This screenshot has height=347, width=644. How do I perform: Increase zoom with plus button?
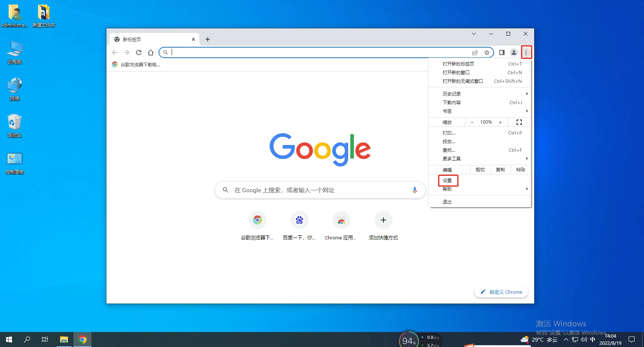point(500,122)
